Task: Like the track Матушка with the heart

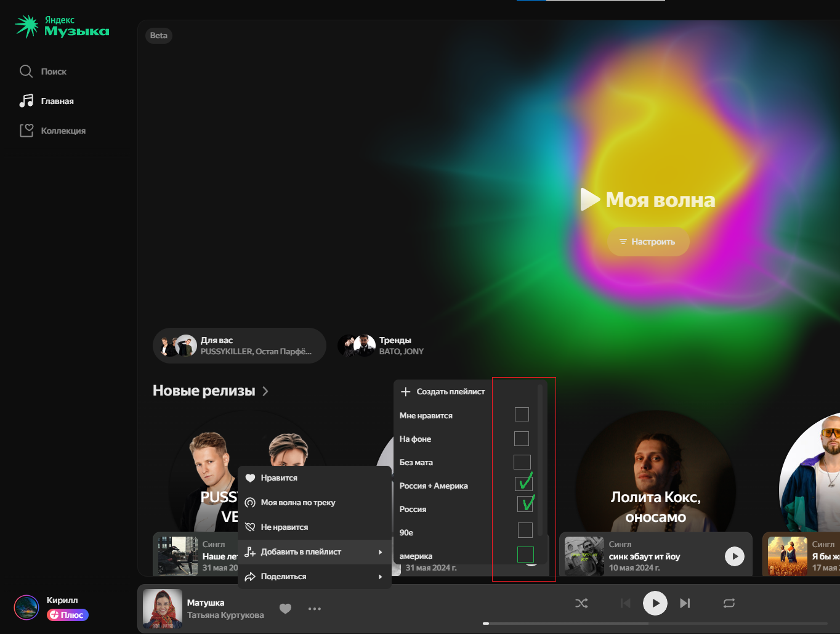Action: point(285,609)
